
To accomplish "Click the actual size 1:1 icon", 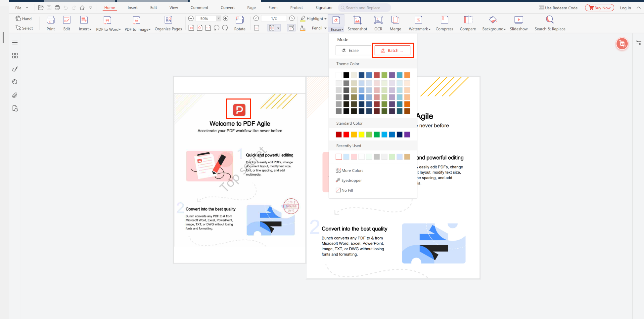I will click(191, 28).
